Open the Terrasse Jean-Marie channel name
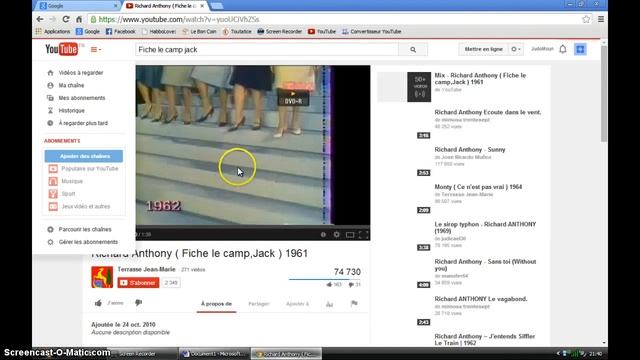The height and width of the screenshot is (360, 640). [147, 269]
